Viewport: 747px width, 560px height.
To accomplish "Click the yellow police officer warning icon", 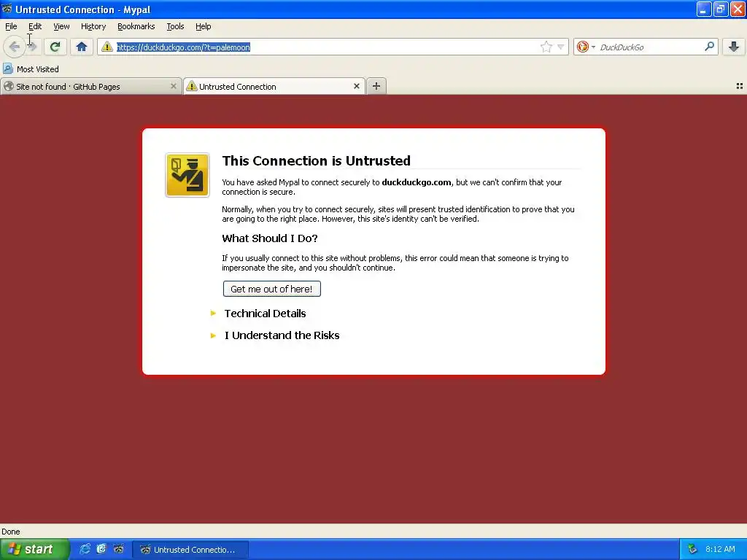I will click(187, 175).
